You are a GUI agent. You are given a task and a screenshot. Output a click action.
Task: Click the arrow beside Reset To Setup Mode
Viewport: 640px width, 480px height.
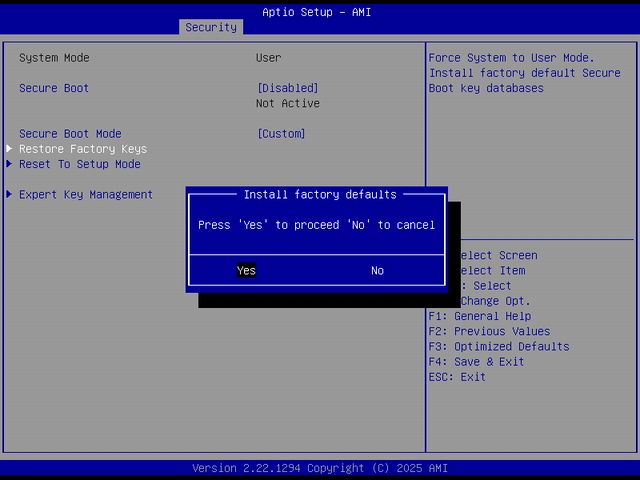[9, 164]
